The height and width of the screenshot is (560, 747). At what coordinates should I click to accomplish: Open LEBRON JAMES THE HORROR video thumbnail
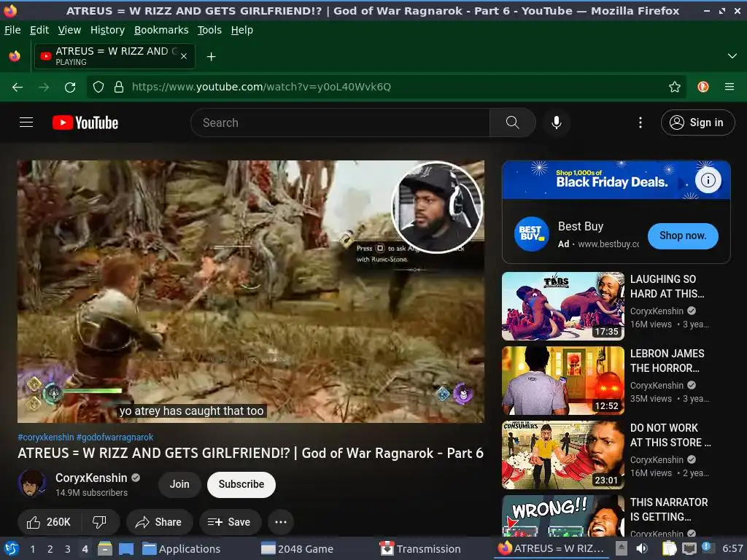563,381
